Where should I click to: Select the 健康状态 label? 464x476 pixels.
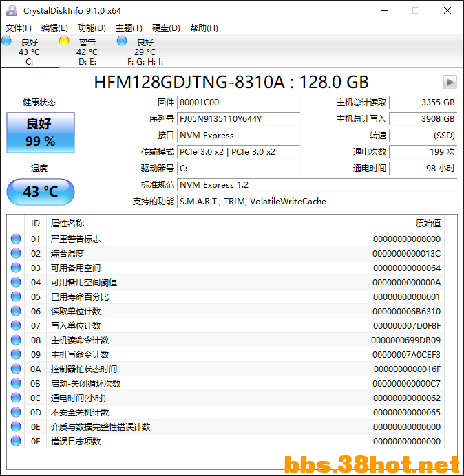[39, 102]
